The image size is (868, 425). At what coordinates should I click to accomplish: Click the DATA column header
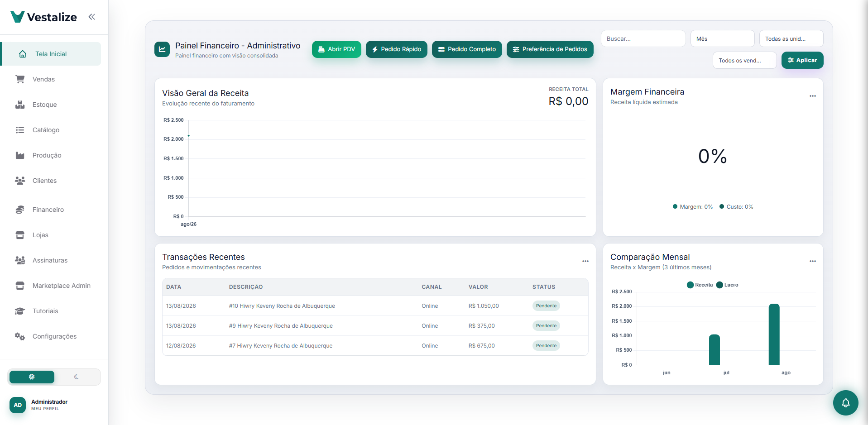tap(174, 287)
